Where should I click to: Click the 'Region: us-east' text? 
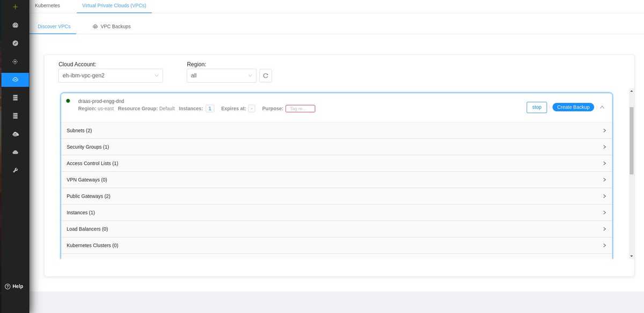(96, 108)
